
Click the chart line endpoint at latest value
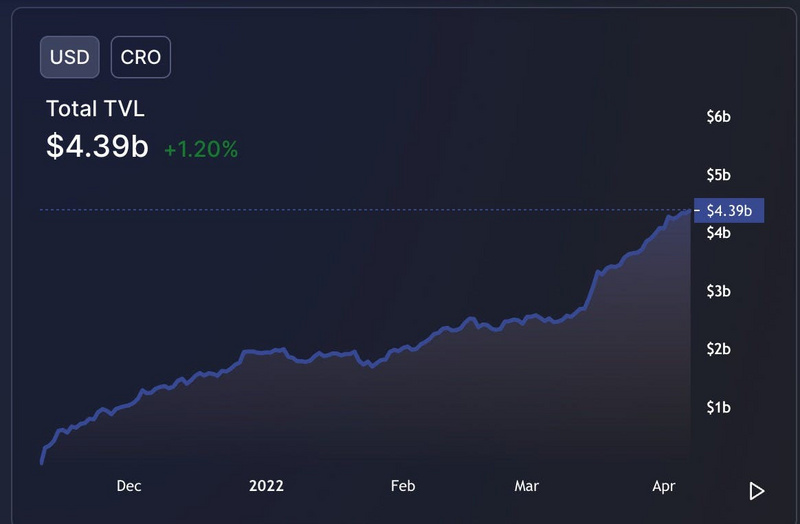tap(690, 210)
